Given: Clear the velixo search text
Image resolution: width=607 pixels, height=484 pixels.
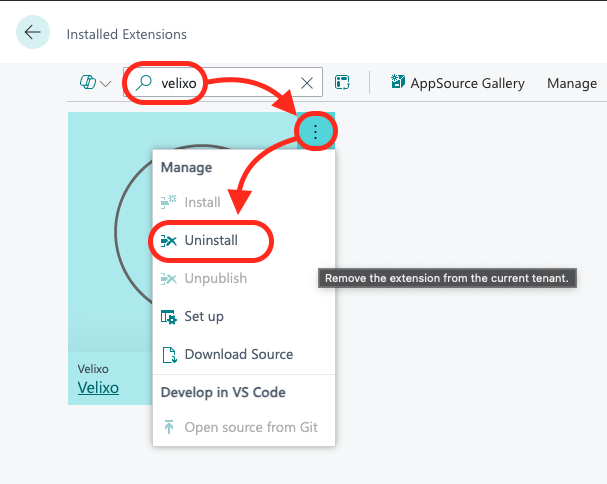Looking at the screenshot, I should pyautogui.click(x=307, y=83).
